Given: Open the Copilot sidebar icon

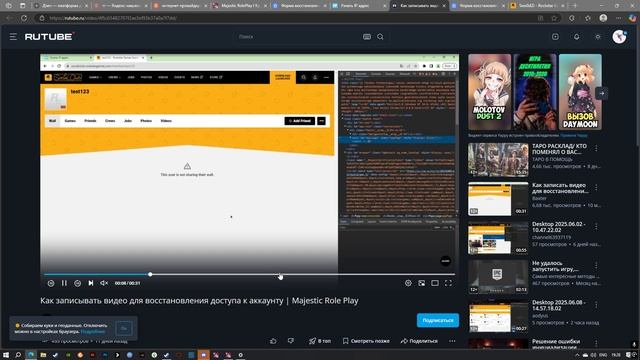Looking at the screenshot, I should (x=632, y=18).
